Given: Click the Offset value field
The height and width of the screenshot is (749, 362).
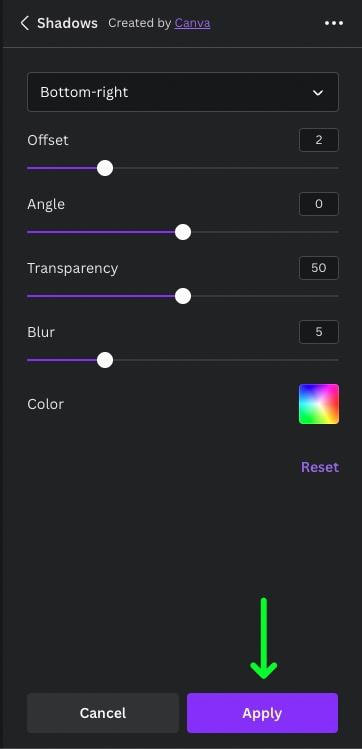Looking at the screenshot, I should click(x=319, y=140).
